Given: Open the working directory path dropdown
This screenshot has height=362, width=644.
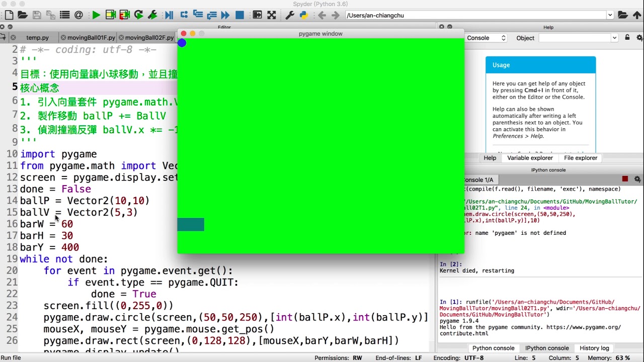Looking at the screenshot, I should pyautogui.click(x=610, y=15).
